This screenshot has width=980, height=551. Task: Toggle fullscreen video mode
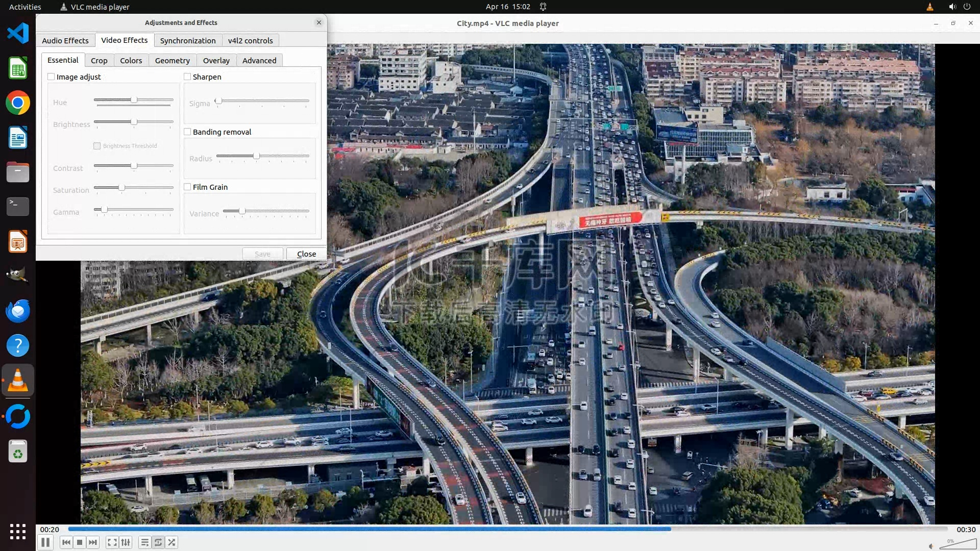click(x=112, y=542)
